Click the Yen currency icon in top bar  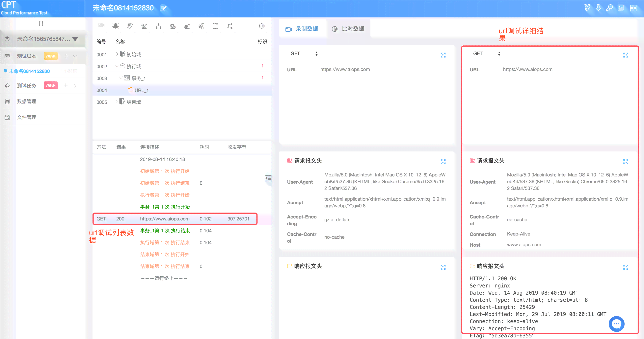[x=587, y=8]
